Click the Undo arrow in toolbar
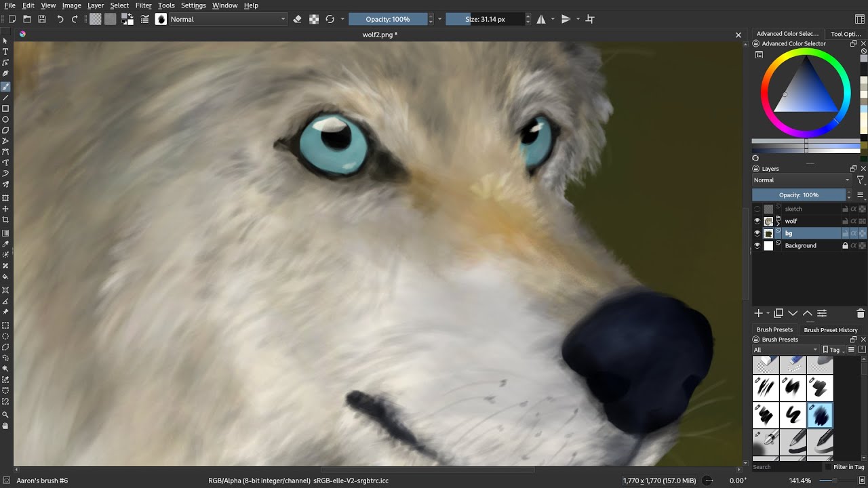The width and height of the screenshot is (868, 488). pyautogui.click(x=60, y=19)
